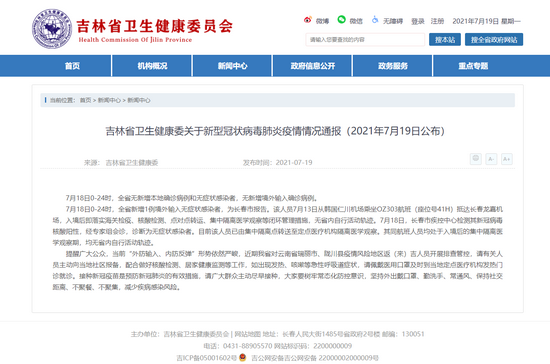The height and width of the screenshot is (364, 550).
Task: Focus the site search input field
Action: pos(365,40)
